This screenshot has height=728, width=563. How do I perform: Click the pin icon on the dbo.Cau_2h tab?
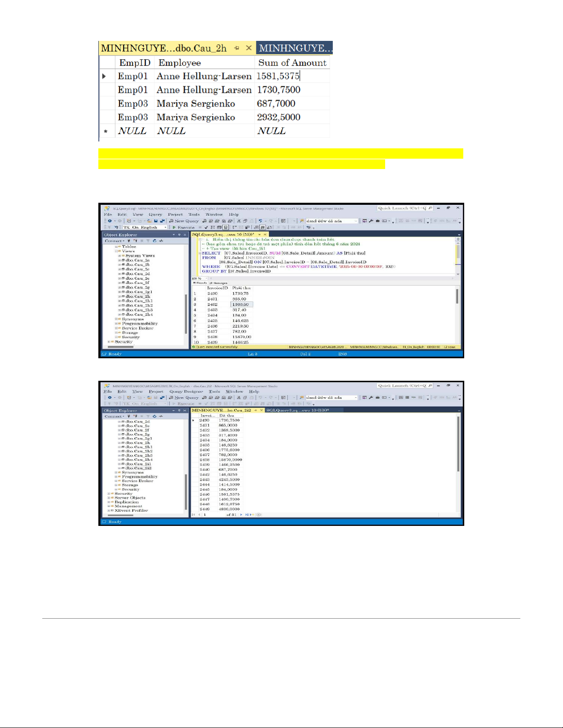tap(237, 48)
